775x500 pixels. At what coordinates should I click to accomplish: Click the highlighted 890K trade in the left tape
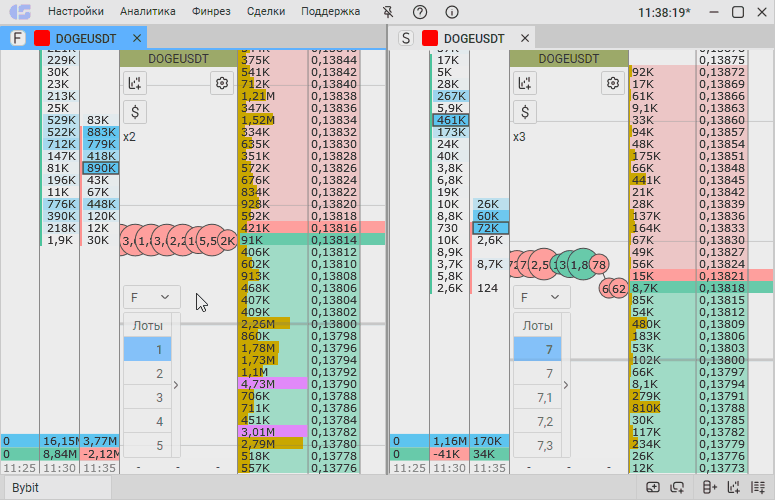(x=101, y=168)
